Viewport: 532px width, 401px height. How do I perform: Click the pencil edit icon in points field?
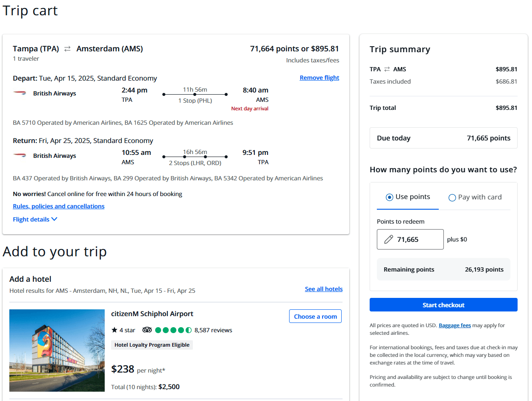[388, 239]
